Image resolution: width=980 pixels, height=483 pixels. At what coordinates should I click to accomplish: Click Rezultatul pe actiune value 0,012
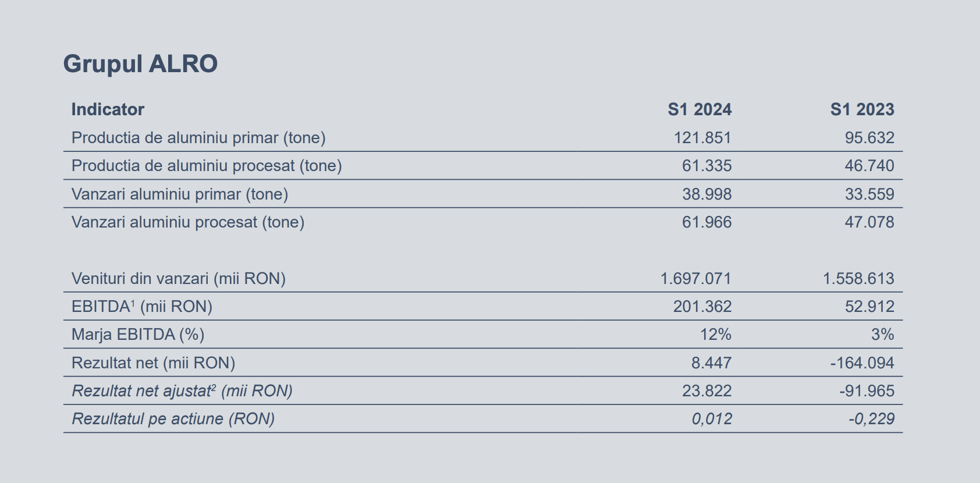pyautogui.click(x=712, y=419)
